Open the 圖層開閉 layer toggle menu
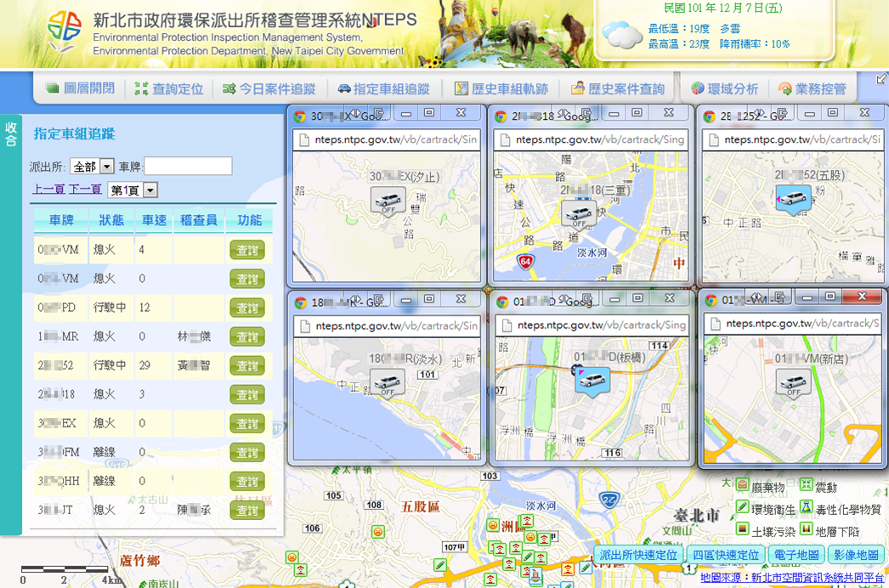The width and height of the screenshot is (889, 588). 81,88
